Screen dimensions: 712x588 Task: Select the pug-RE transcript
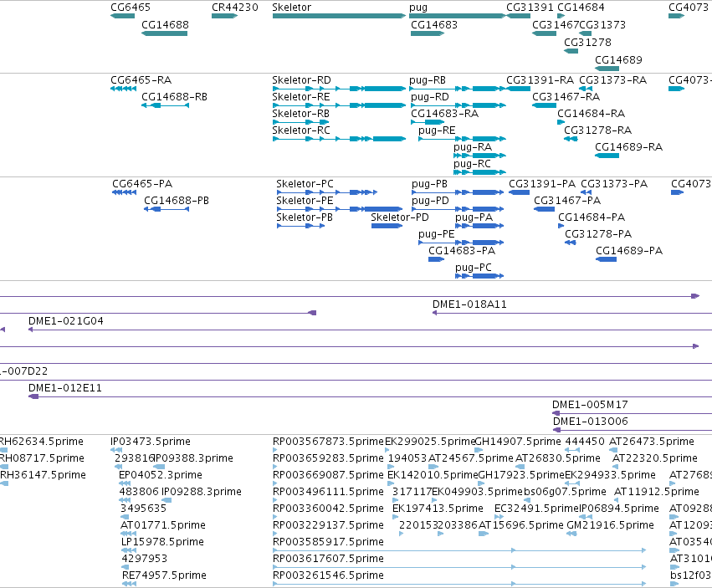coord(462,139)
